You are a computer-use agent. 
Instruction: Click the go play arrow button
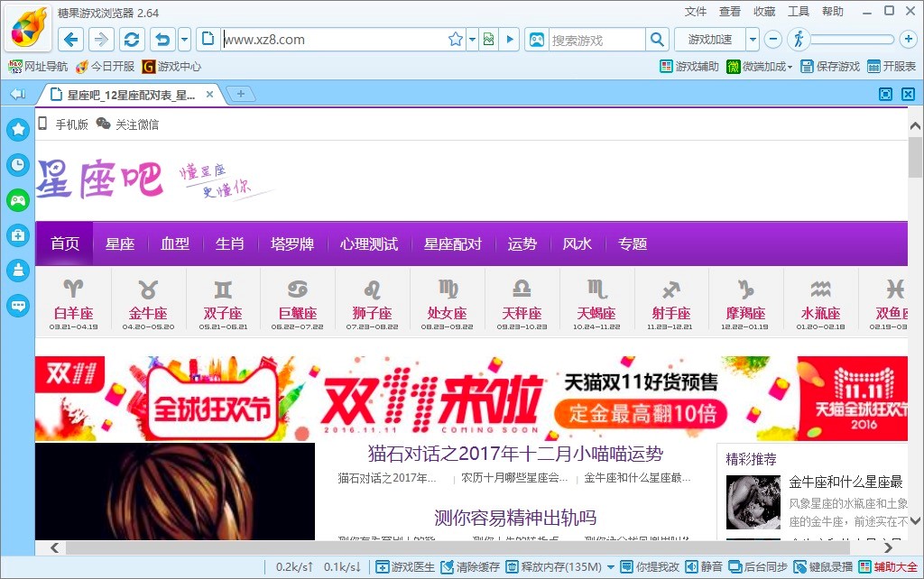(x=510, y=40)
